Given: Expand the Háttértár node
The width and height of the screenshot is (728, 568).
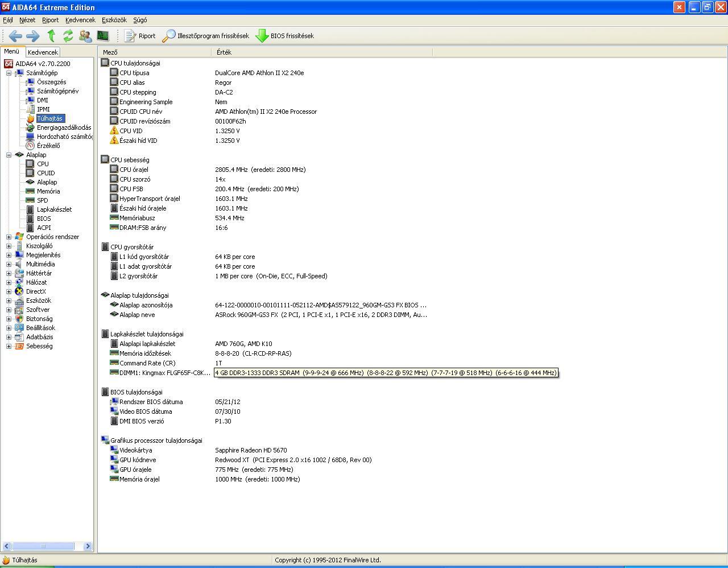Looking at the screenshot, I should click(x=9, y=273).
